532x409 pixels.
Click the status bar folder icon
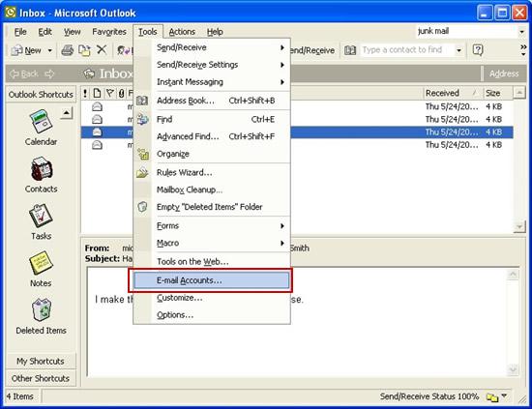coord(492,396)
